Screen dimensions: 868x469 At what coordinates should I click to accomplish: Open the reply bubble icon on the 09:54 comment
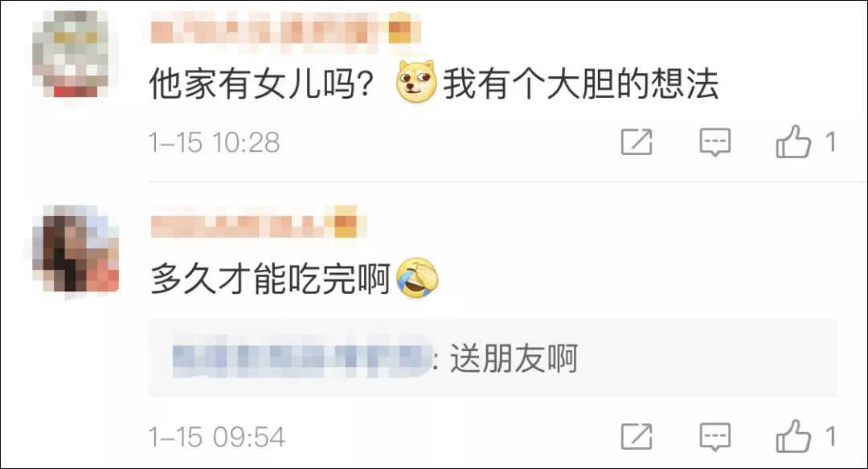tap(714, 436)
